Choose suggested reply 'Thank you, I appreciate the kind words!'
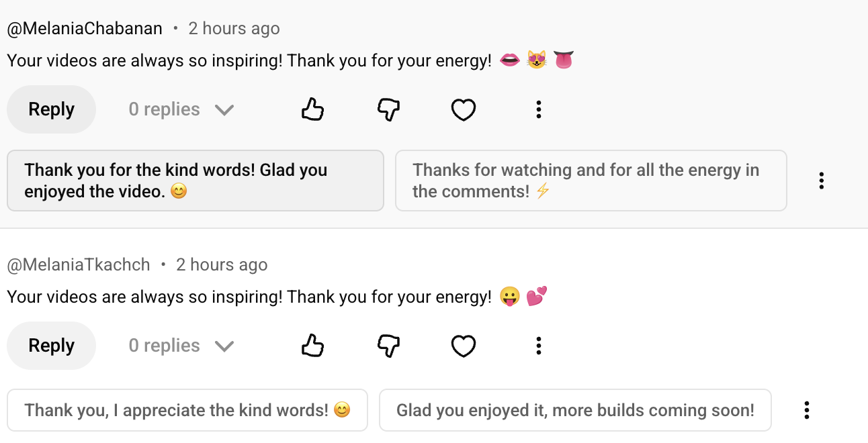The height and width of the screenshot is (443, 868). (187, 410)
